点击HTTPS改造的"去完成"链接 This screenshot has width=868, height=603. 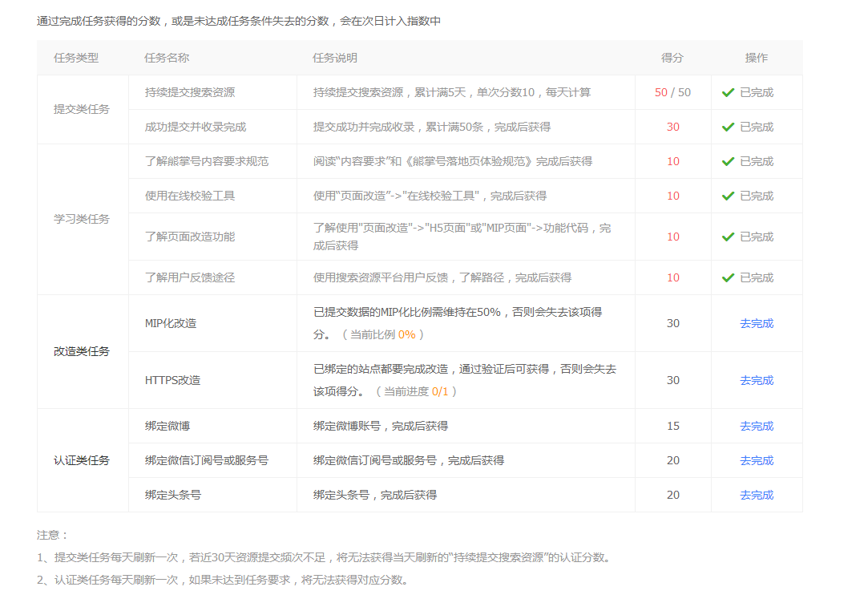click(756, 380)
